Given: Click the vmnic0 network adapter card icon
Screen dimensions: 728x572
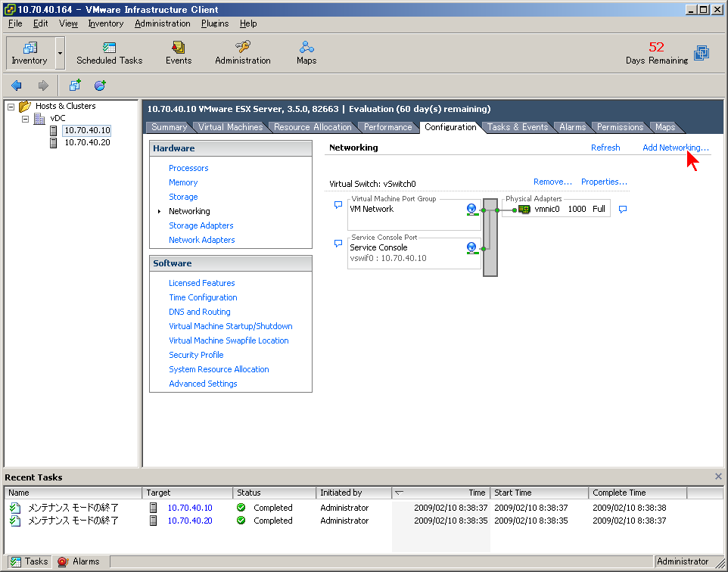Looking at the screenshot, I should (x=524, y=210).
